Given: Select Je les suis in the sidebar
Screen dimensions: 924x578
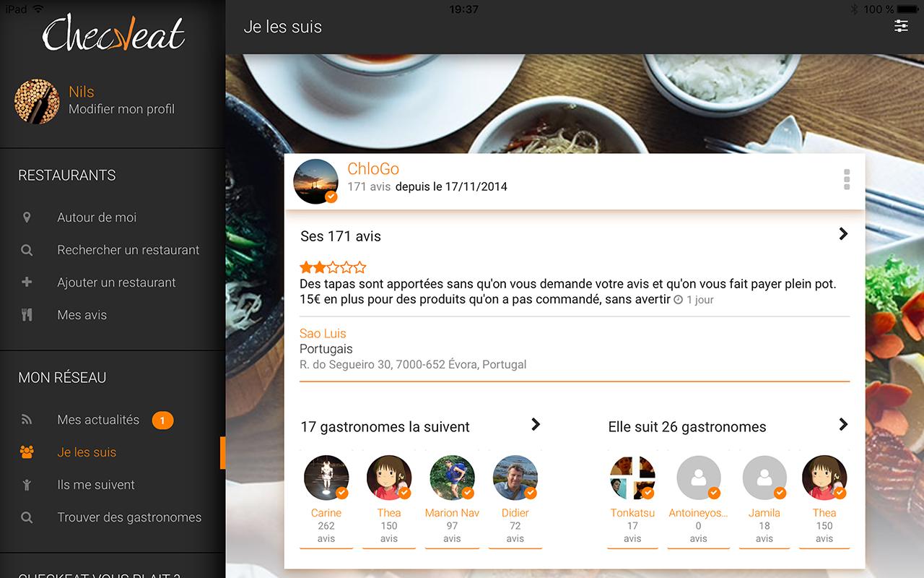Looking at the screenshot, I should pos(87,452).
